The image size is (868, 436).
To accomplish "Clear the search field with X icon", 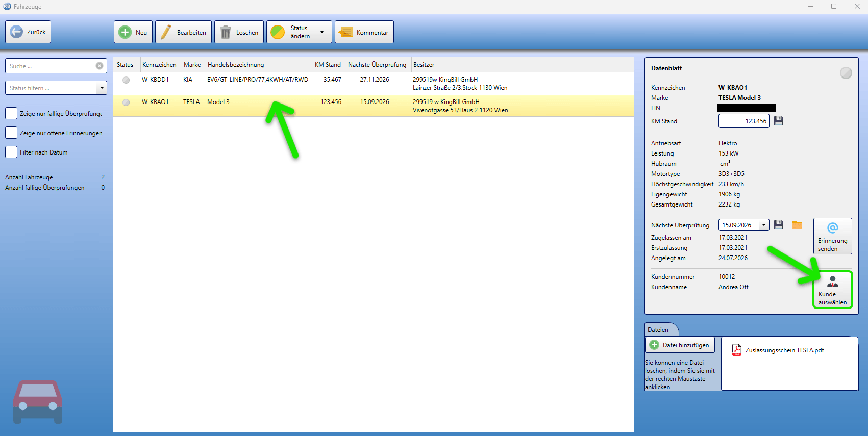I will coord(100,66).
